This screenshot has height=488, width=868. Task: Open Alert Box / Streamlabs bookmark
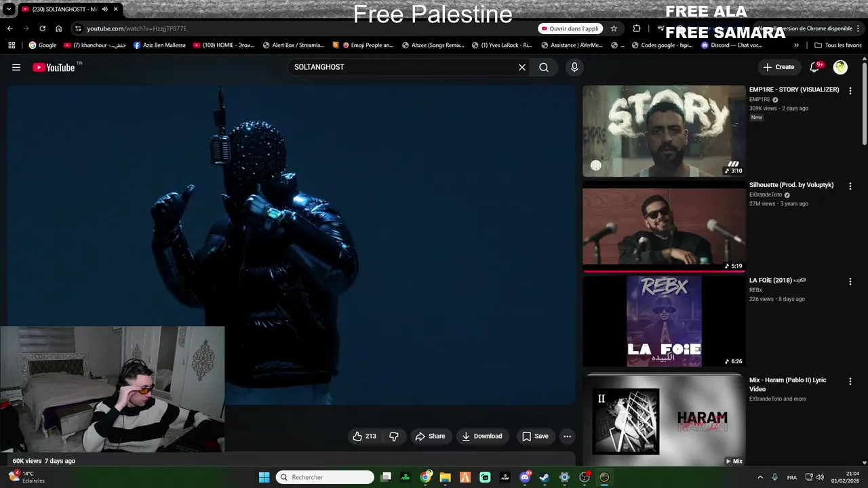coord(294,45)
